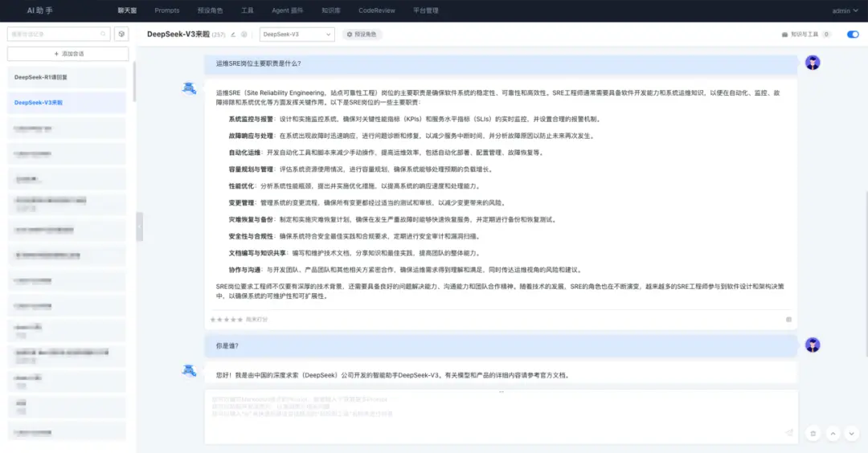The width and height of the screenshot is (868, 453).
Task: Select the DeepSeek-R1请回复 conversation
Action: click(x=67, y=77)
